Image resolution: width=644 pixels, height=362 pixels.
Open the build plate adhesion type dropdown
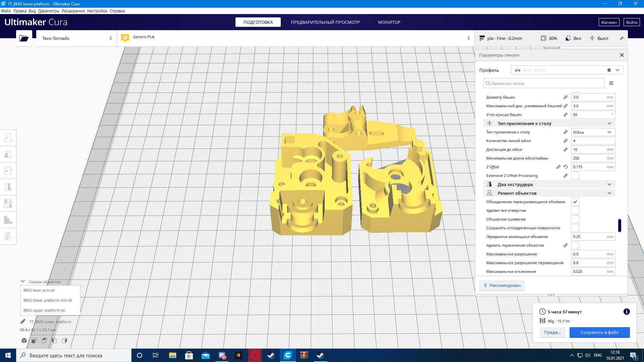tap(593, 132)
